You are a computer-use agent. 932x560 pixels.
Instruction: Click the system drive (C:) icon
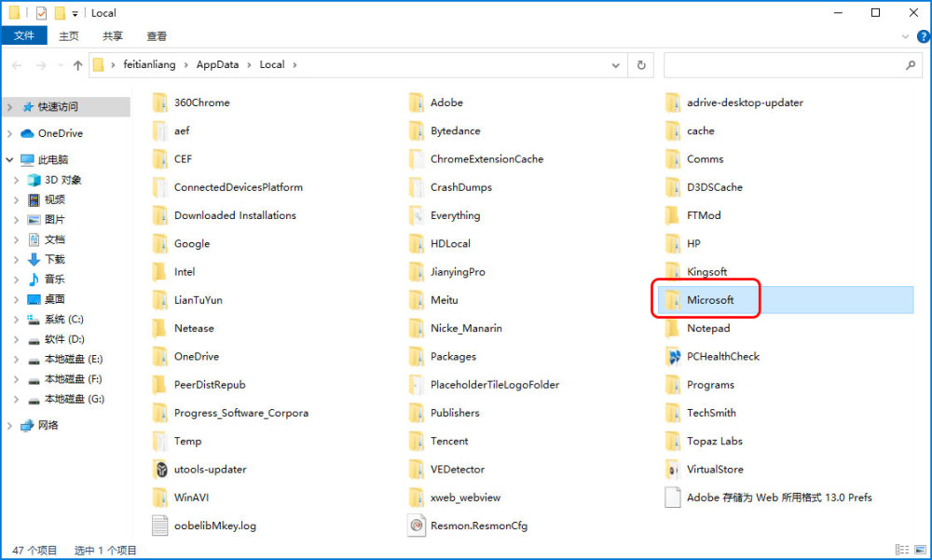pyautogui.click(x=34, y=320)
